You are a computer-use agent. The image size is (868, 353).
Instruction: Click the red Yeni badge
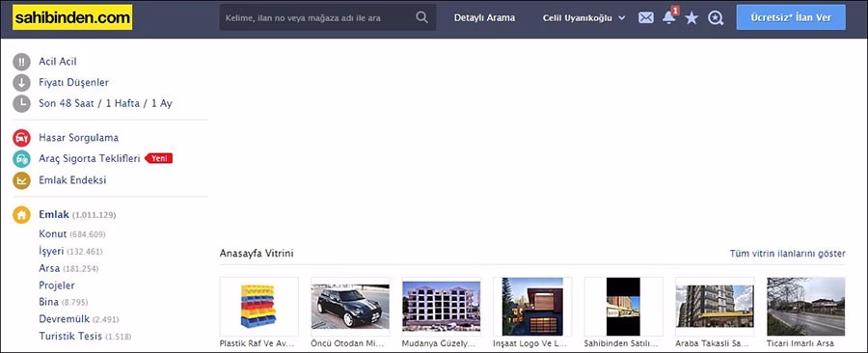coord(159,158)
